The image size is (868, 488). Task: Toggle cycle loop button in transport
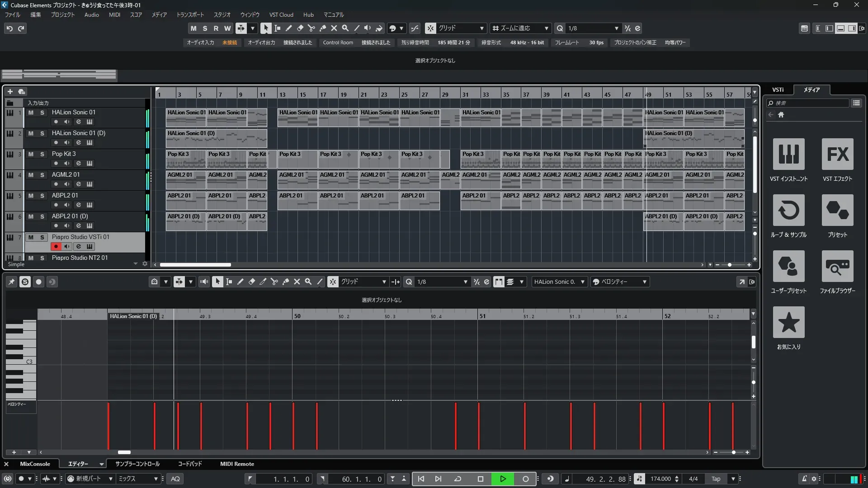point(458,479)
